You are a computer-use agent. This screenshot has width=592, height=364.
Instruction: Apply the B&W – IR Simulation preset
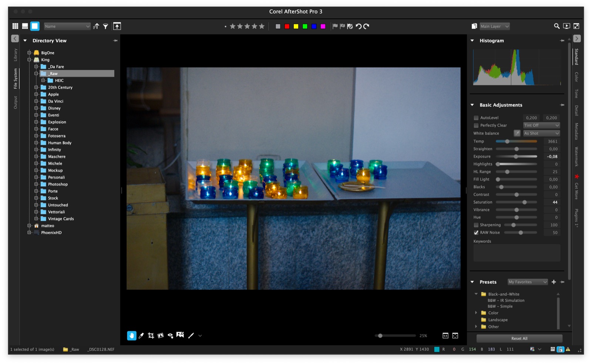pyautogui.click(x=506, y=300)
